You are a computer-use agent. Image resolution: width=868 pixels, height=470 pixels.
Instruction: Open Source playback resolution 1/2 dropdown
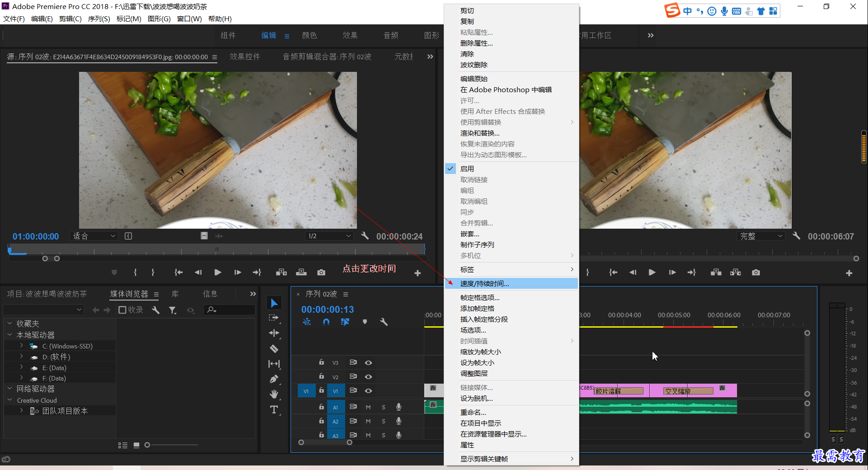point(329,236)
